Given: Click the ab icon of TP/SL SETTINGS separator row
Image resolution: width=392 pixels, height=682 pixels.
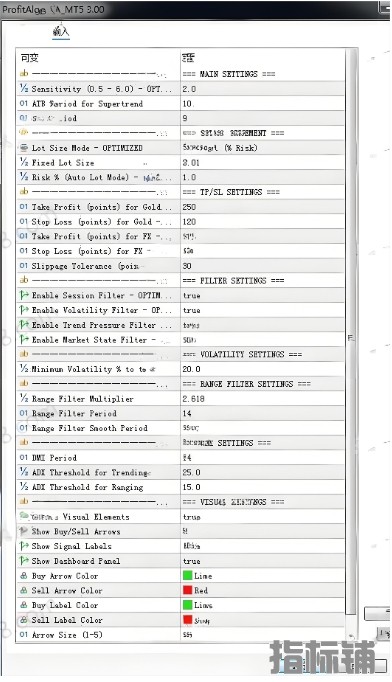Looking at the screenshot, I should coord(24,192).
